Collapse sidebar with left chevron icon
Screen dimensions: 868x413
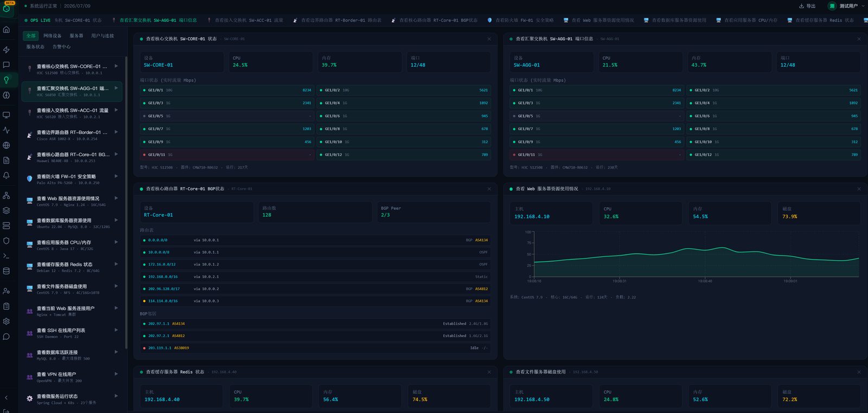(x=7, y=398)
